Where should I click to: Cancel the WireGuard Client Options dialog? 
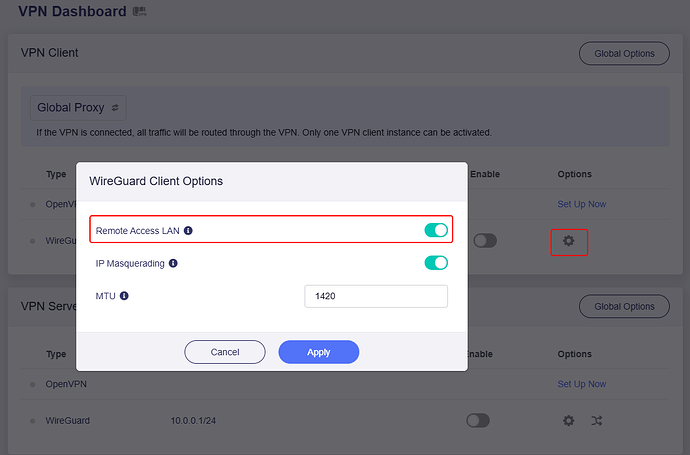pos(225,352)
